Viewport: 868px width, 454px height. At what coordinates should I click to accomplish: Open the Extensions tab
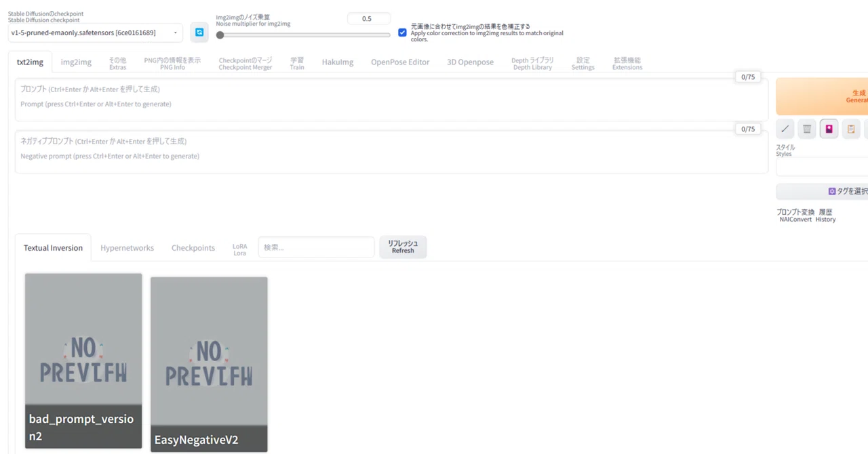point(627,64)
